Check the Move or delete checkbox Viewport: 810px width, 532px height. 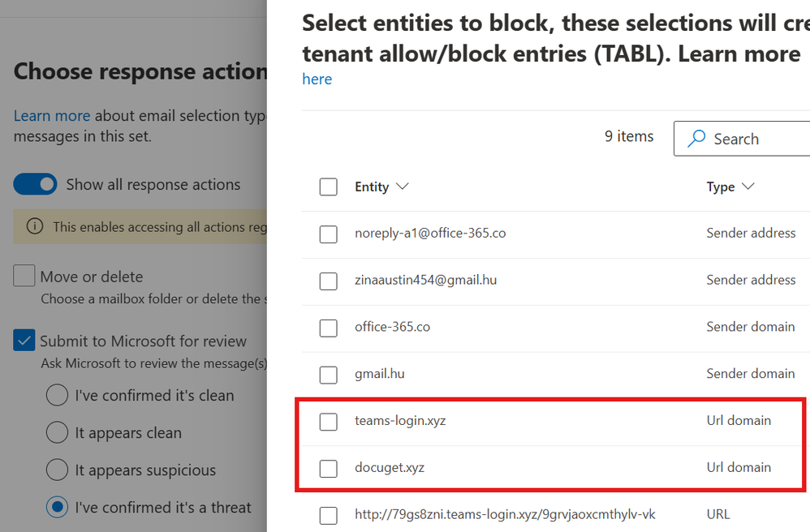24,277
